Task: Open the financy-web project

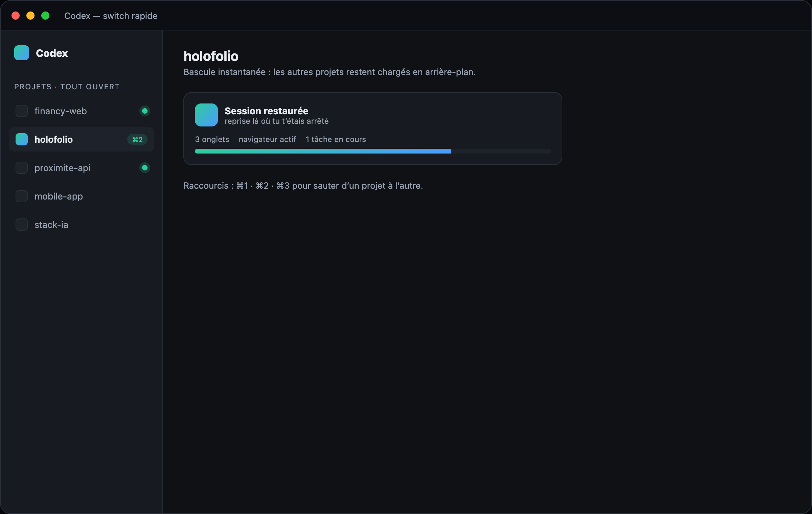Action: click(82, 111)
